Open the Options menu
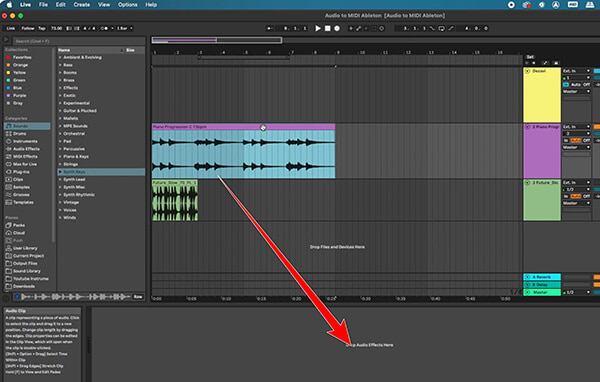This screenshot has width=600, height=382. (127, 5)
